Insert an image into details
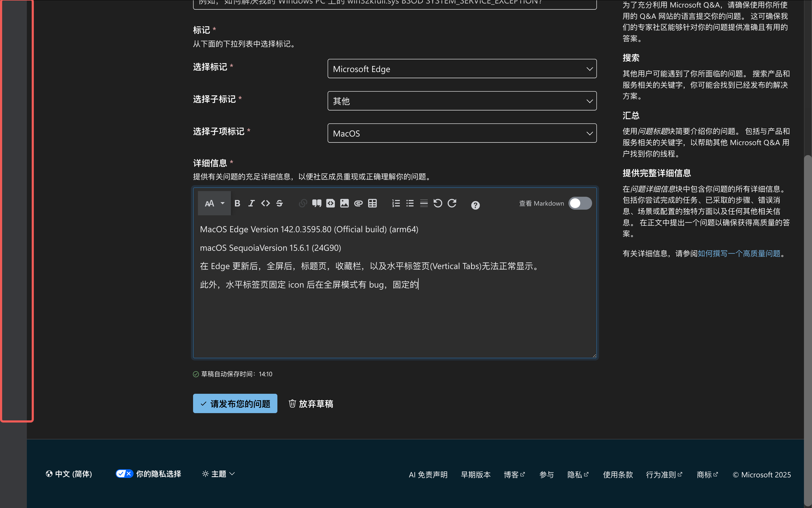812x508 pixels. (345, 203)
